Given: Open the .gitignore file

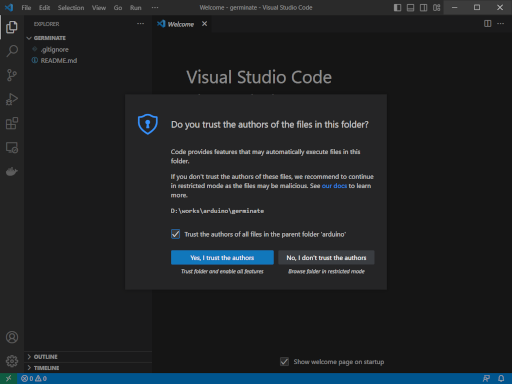Looking at the screenshot, I should coord(55,49).
